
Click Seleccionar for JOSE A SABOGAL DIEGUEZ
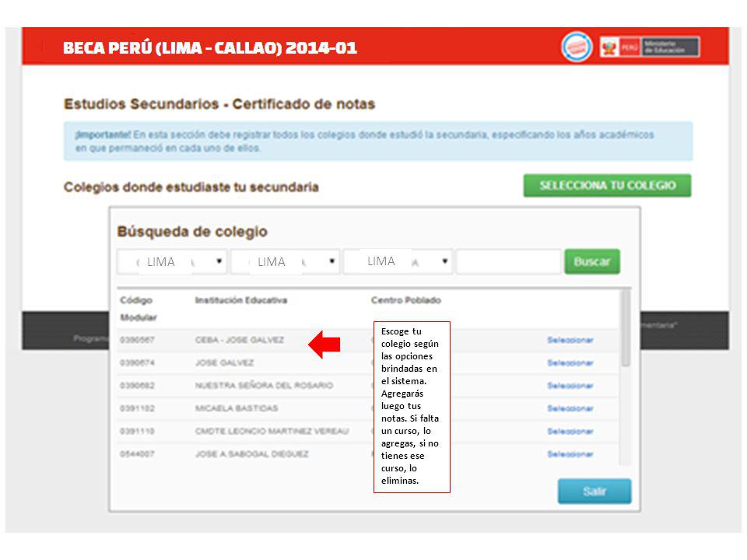click(570, 454)
